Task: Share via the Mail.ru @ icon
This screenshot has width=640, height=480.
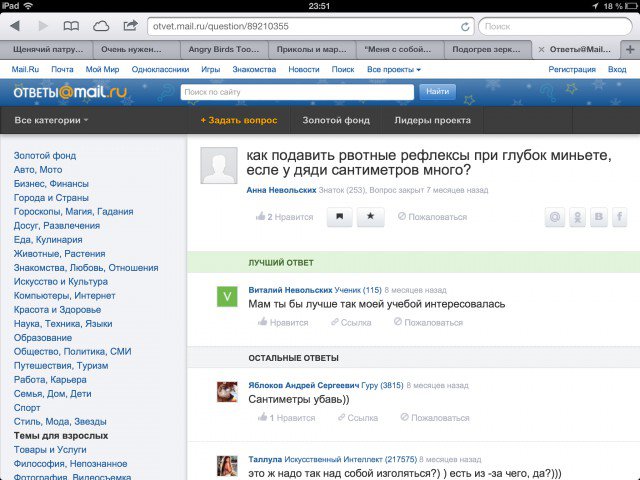Action: pyautogui.click(x=555, y=217)
